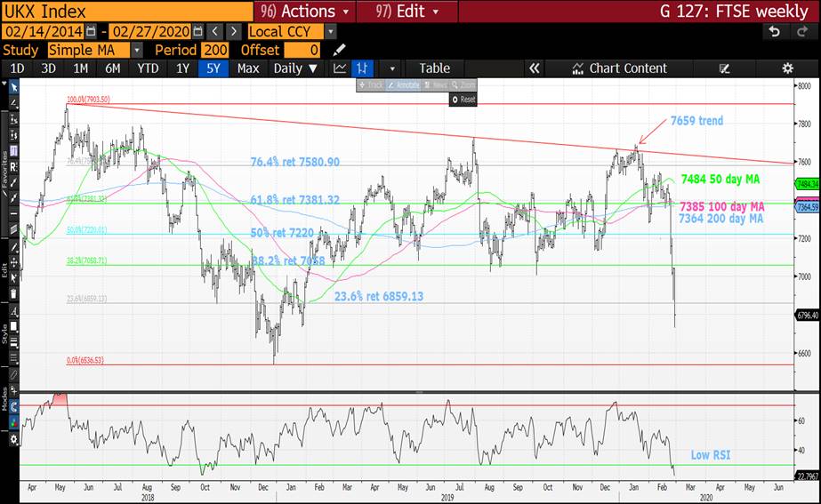This screenshot has width=821, height=504.
Task: Expand the Simple MA study dropdown
Action: [137, 51]
